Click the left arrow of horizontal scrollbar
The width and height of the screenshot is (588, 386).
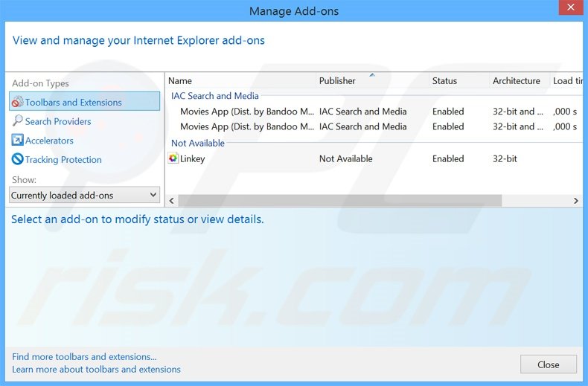tap(171, 201)
